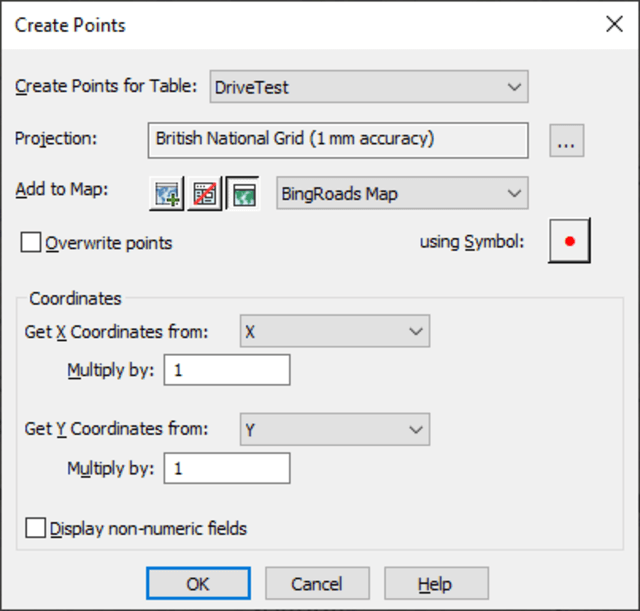Click the Cancel button

(x=317, y=583)
